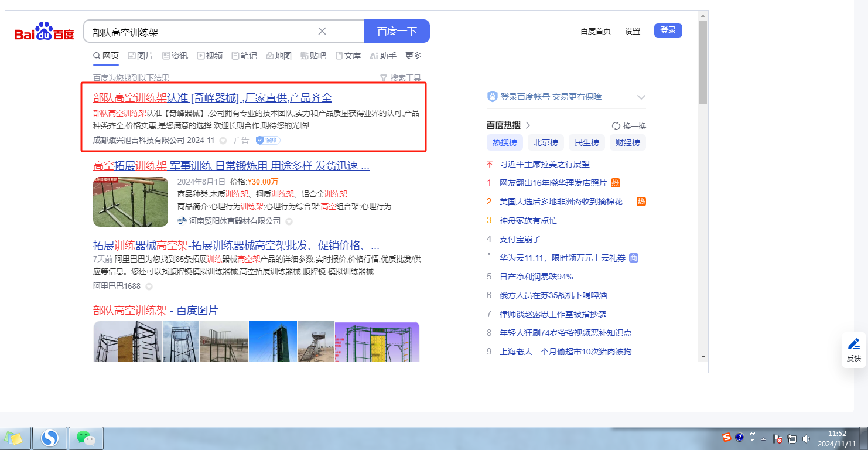Open WeChat from the taskbar
Viewport: 868px width, 450px height.
click(86, 438)
